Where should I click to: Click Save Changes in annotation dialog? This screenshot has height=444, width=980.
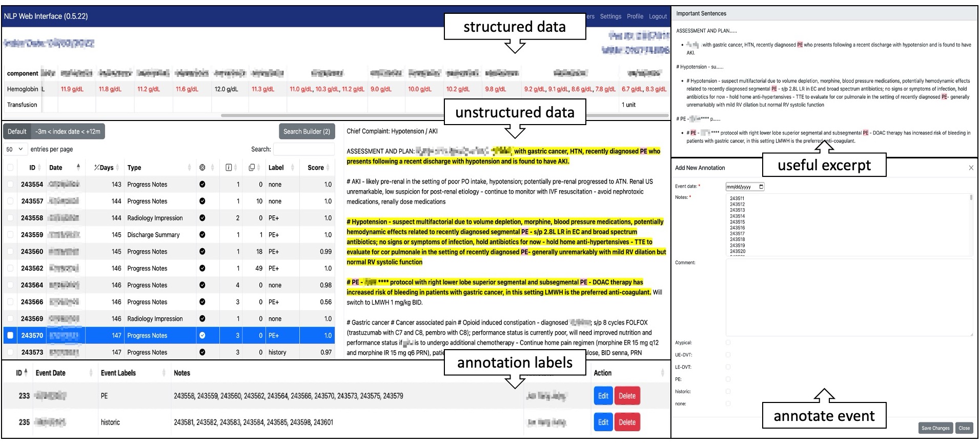[x=935, y=428]
